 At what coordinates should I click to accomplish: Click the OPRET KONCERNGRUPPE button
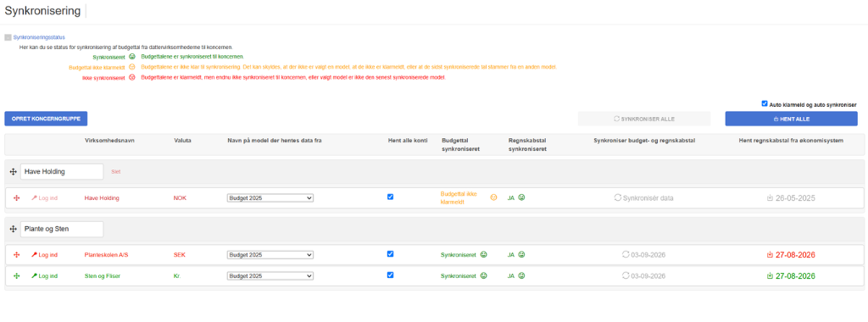coord(46,119)
